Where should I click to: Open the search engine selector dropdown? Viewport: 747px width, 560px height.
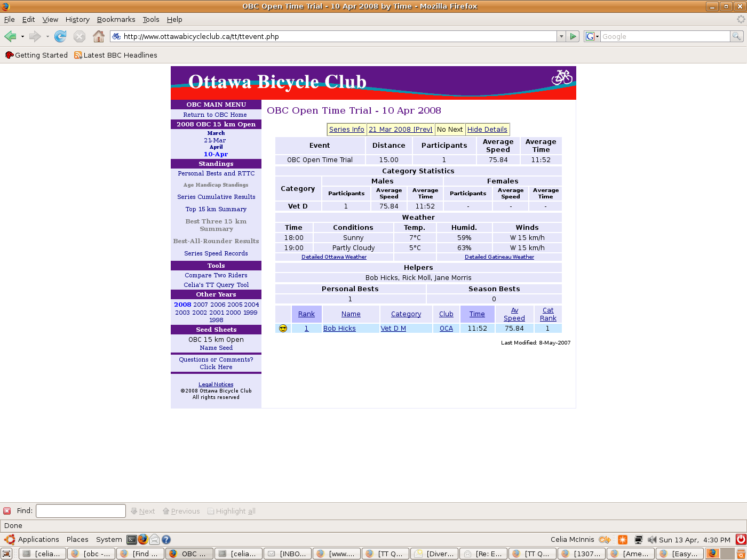click(592, 36)
